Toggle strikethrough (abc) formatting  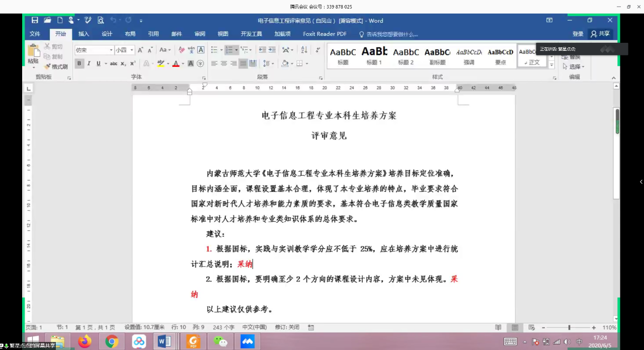tap(113, 63)
